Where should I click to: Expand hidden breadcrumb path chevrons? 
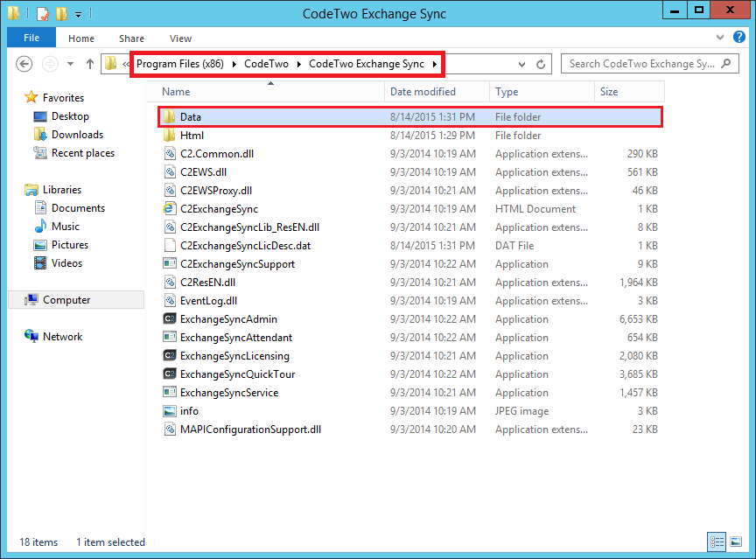tap(126, 64)
